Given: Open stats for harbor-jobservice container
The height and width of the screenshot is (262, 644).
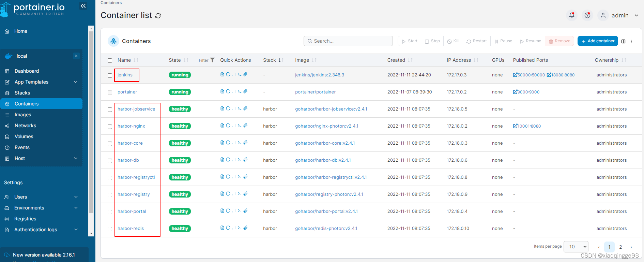Looking at the screenshot, I should point(234,108).
